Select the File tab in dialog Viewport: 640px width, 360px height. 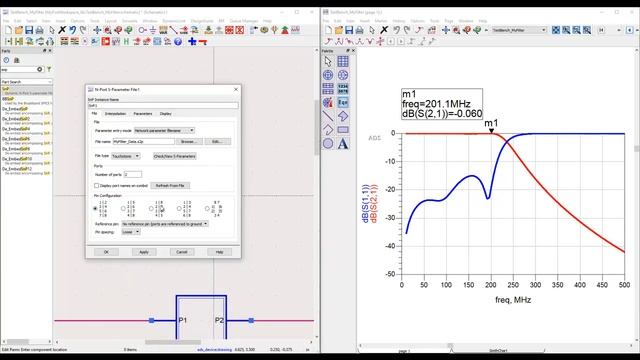click(94, 113)
